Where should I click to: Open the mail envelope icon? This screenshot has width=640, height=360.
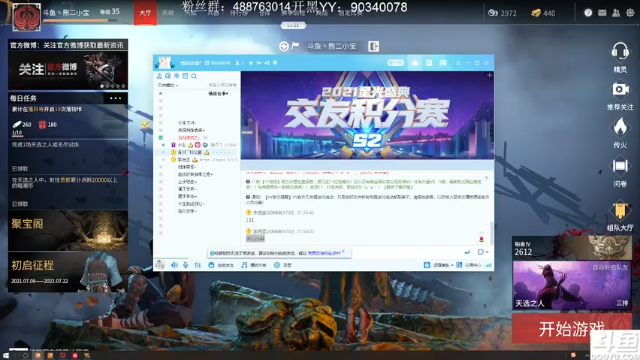602,13
